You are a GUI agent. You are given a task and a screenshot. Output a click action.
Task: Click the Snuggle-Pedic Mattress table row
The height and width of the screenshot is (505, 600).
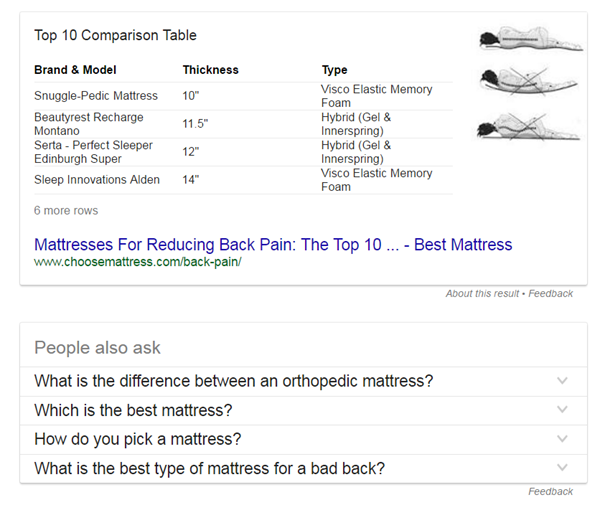click(96, 96)
